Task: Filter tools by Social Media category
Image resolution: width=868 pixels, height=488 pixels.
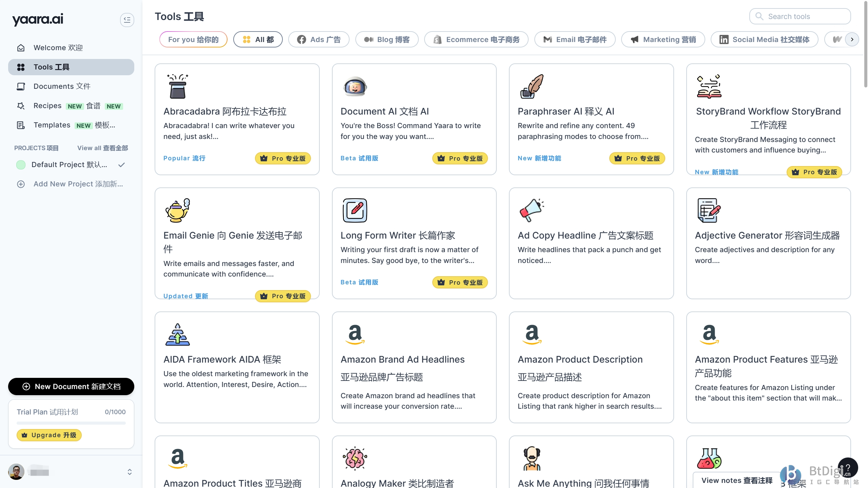Action: tap(765, 39)
